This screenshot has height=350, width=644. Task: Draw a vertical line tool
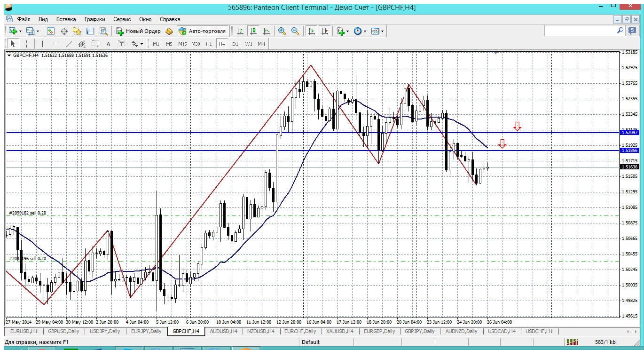(43, 44)
